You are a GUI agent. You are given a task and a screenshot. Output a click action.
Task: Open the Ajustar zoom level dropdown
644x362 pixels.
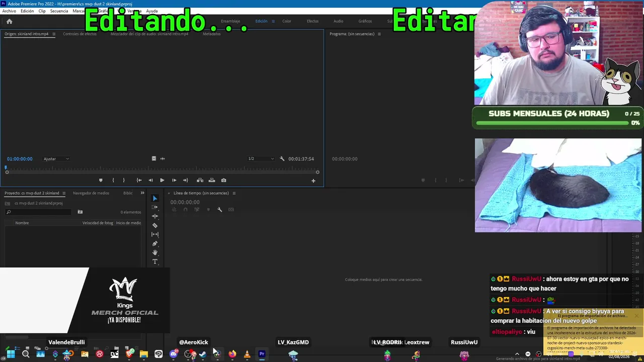56,159
